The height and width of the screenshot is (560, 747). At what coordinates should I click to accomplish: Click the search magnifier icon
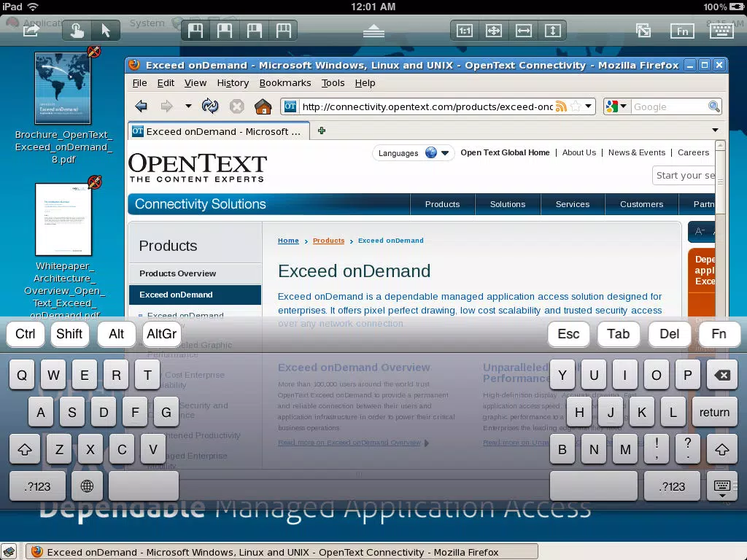[713, 106]
